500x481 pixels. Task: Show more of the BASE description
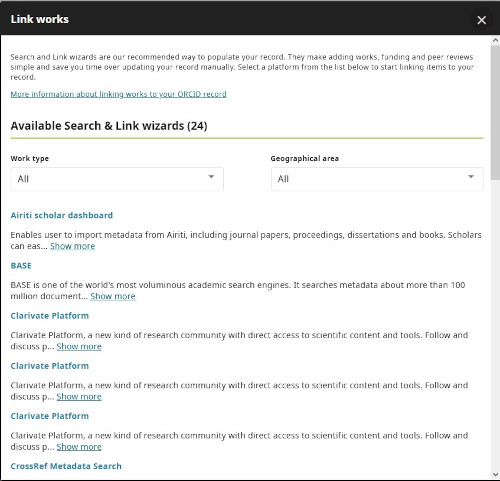point(113,296)
